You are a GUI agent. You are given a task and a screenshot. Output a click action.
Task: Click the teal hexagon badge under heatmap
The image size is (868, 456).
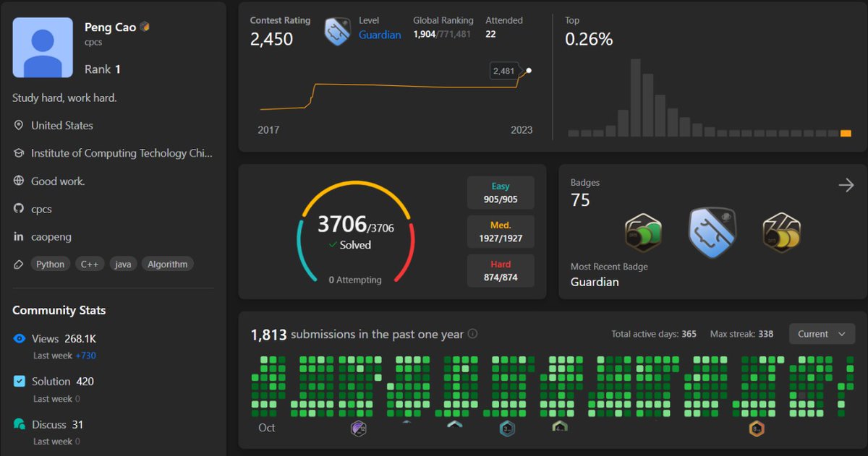coord(507,429)
